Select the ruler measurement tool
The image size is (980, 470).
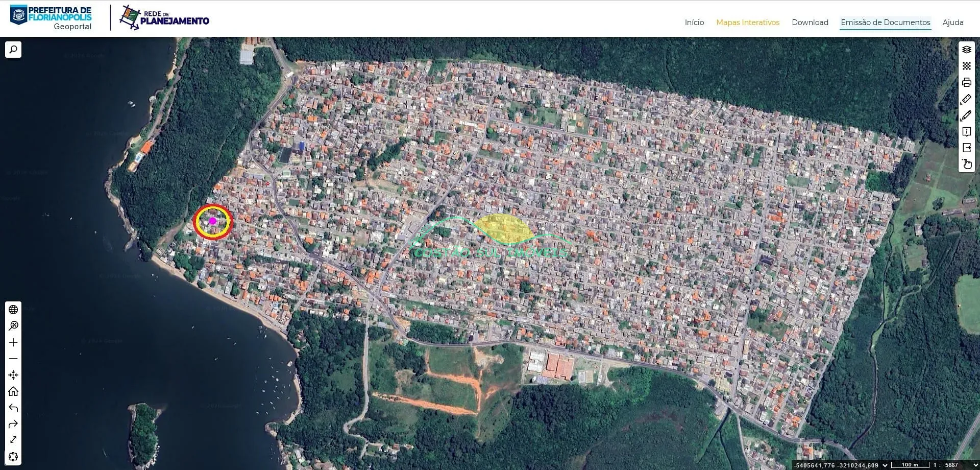pyautogui.click(x=966, y=99)
